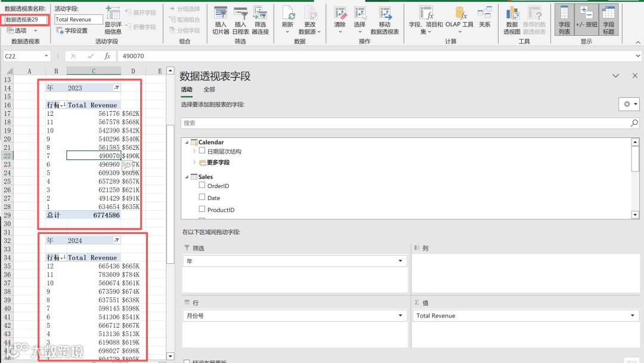Switch to the 活动 tab in field pane
The width and height of the screenshot is (644, 363).
(187, 89)
